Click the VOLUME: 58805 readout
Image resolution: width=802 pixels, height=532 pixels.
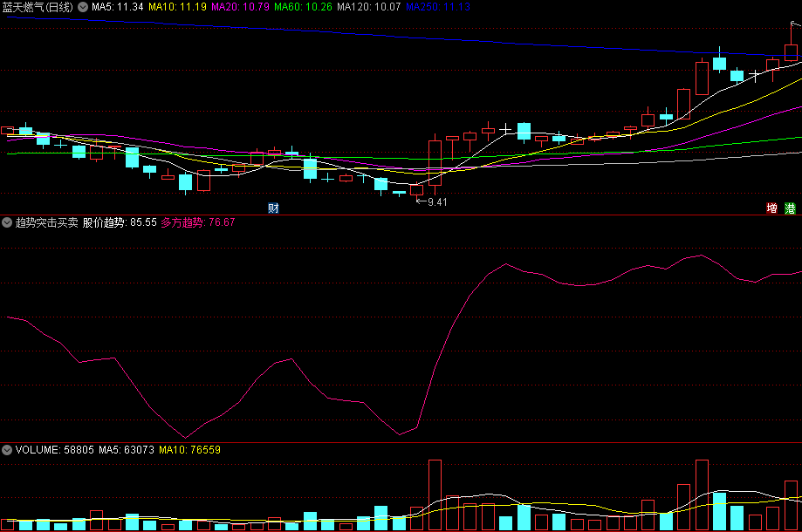click(55, 450)
